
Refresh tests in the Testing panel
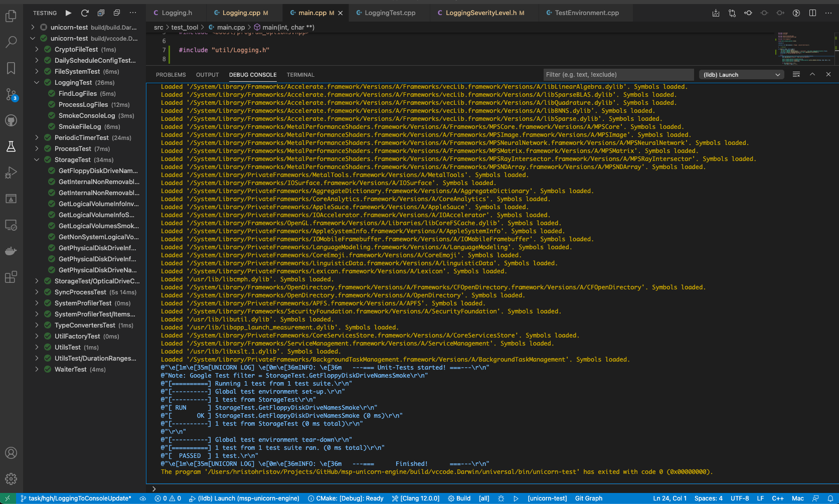pyautogui.click(x=85, y=13)
